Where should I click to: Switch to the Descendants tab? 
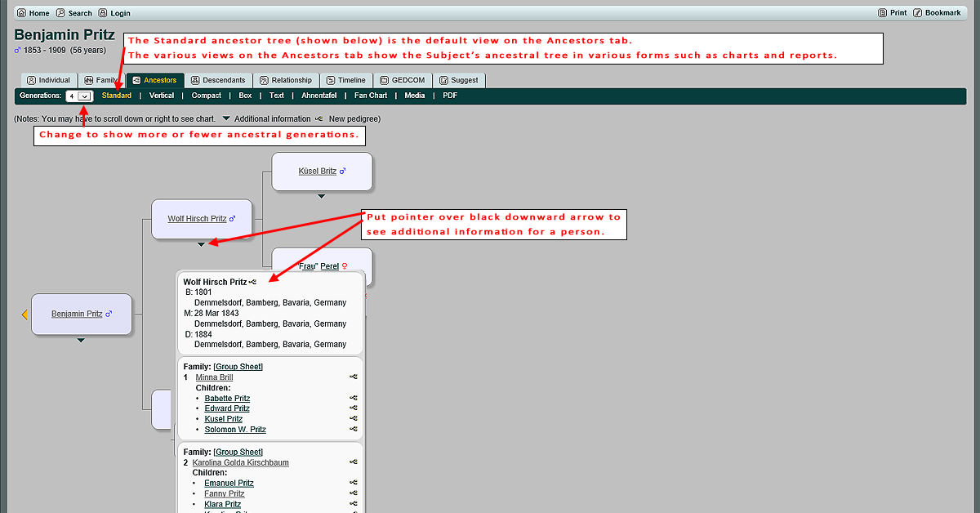pyautogui.click(x=218, y=80)
